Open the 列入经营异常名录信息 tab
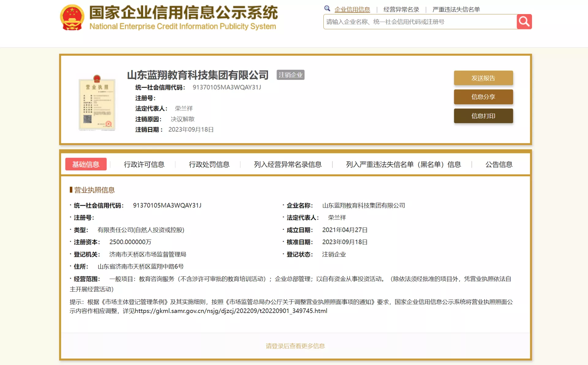Viewport: 588px width, 365px height. click(288, 164)
